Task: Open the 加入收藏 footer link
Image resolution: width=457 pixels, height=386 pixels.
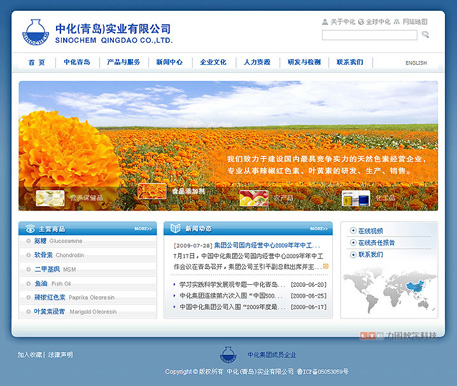Action: (x=30, y=355)
